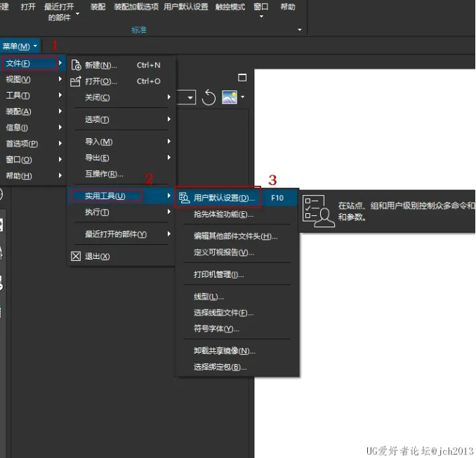Click the landscape image background icon

[x=230, y=97]
